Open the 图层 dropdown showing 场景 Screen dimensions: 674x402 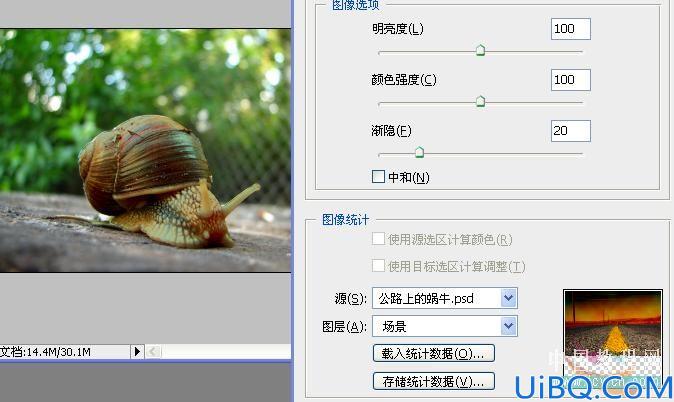click(x=445, y=326)
